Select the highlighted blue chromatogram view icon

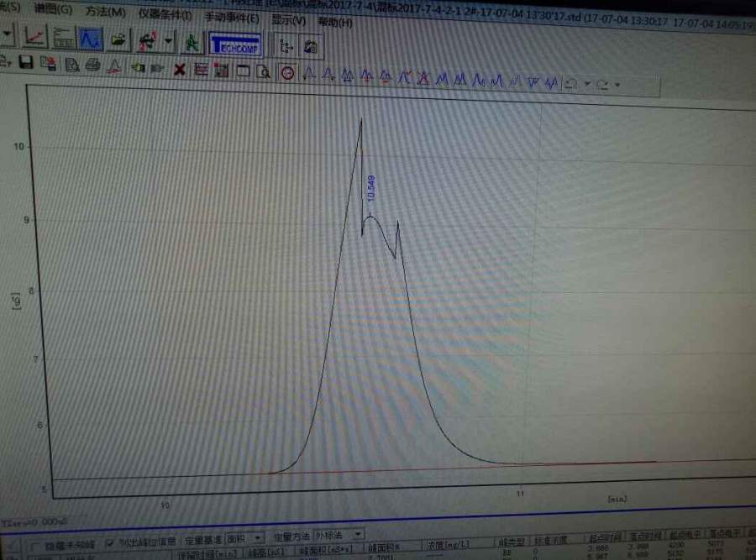[91, 39]
